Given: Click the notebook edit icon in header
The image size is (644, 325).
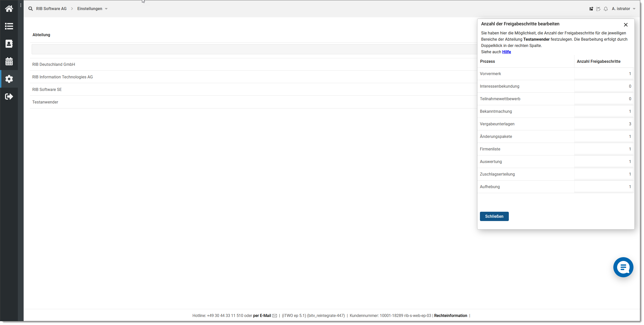Looking at the screenshot, I should pyautogui.click(x=598, y=9).
